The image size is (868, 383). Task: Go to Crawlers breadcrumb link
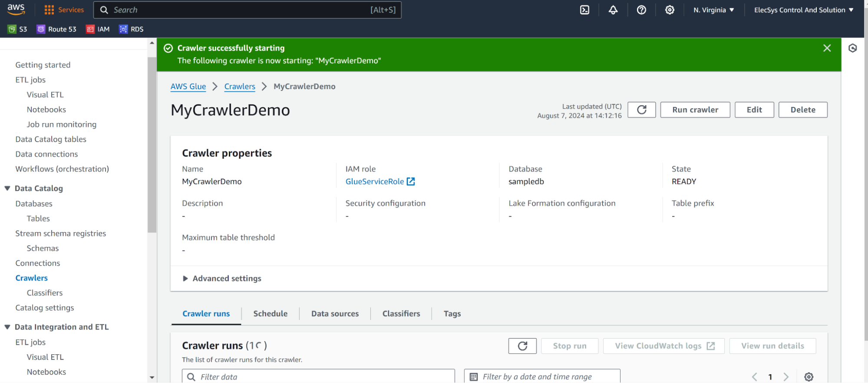[240, 87]
